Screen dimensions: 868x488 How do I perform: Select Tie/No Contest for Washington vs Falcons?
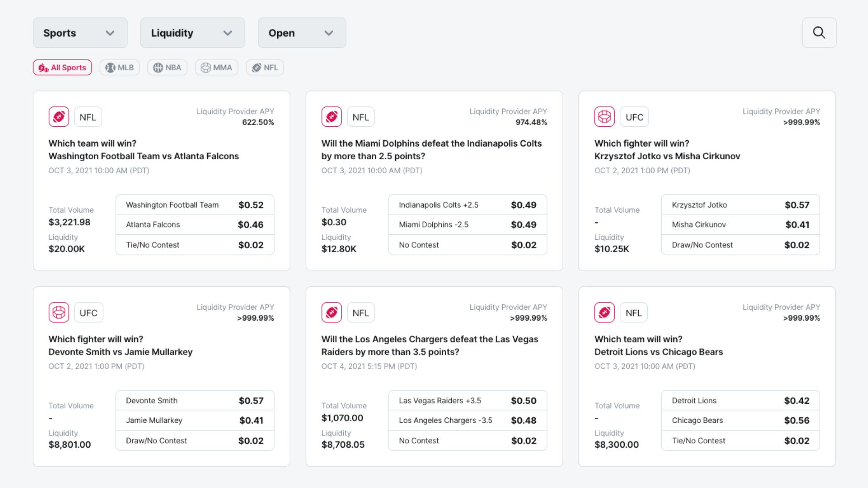195,244
